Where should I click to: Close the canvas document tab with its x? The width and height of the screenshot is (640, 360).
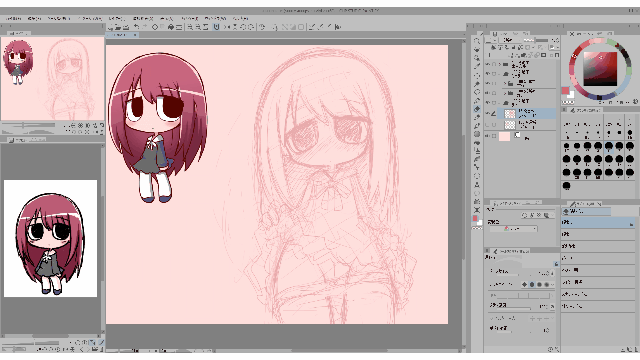[136, 36]
